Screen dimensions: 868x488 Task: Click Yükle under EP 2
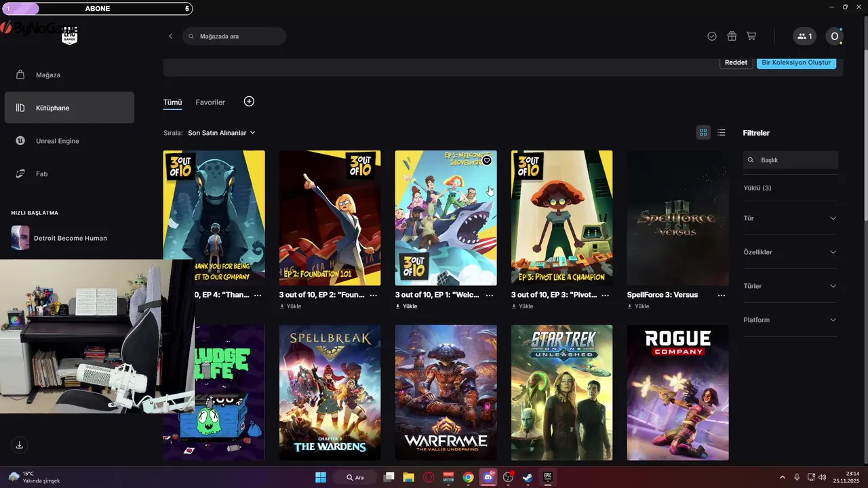click(x=290, y=306)
